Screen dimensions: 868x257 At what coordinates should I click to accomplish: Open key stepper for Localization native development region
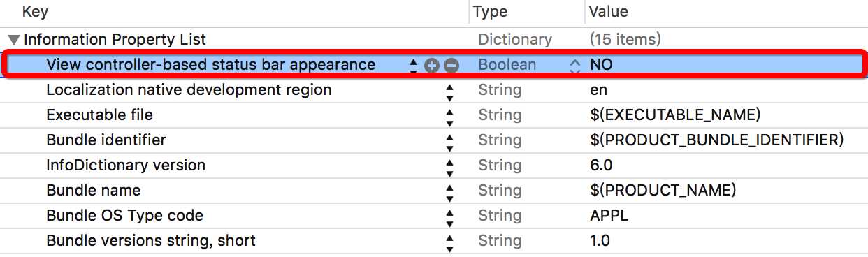pyautogui.click(x=449, y=91)
